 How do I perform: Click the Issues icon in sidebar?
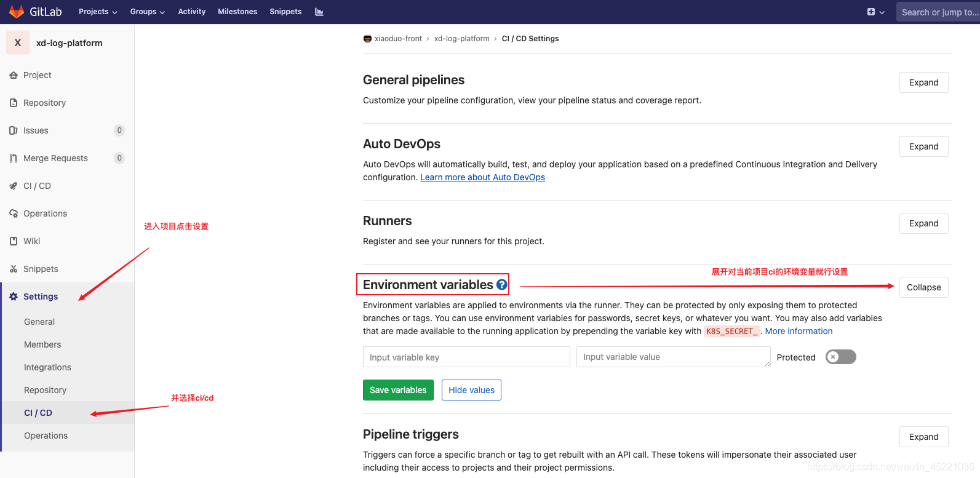tap(14, 130)
